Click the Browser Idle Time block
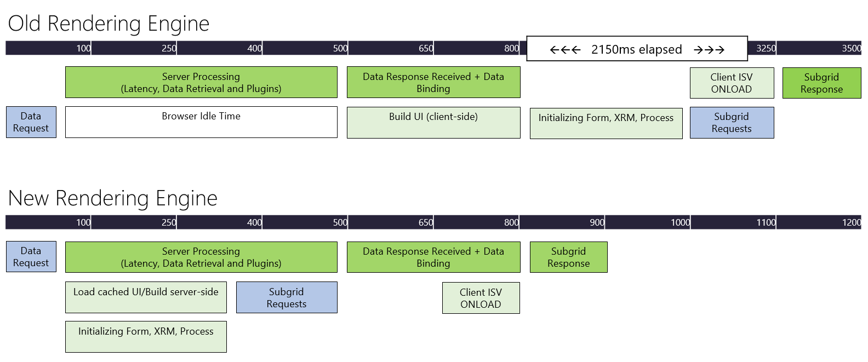The width and height of the screenshot is (868, 362). (x=201, y=122)
